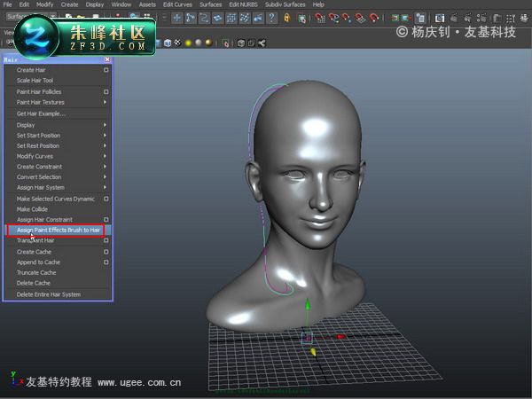The image size is (532, 399).
Task: Enable snap to curves magnet
Action: [x=333, y=18]
